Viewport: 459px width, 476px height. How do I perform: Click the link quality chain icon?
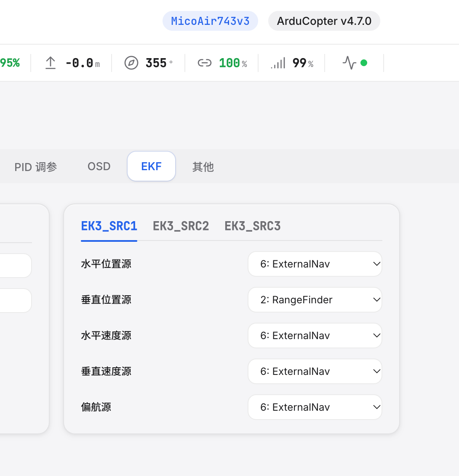[204, 63]
